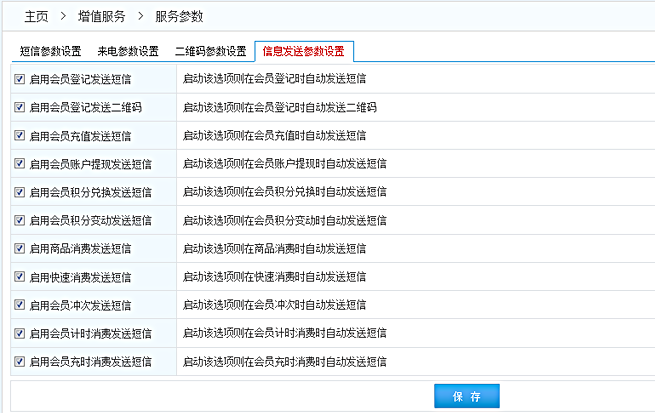Uncheck 启用会员登记发送短信 checkbox
The height and width of the screenshot is (413, 655).
(x=20, y=78)
